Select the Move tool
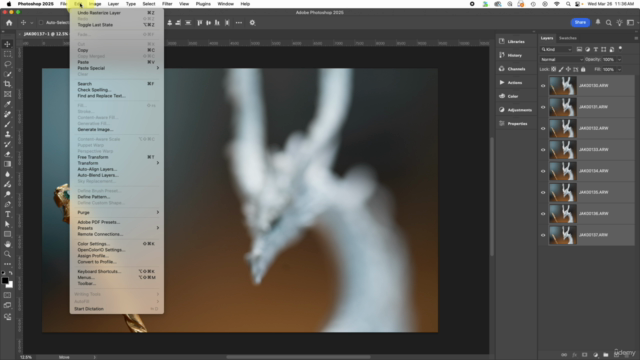Image resolution: width=640 pixels, height=360 pixels. coord(7,44)
